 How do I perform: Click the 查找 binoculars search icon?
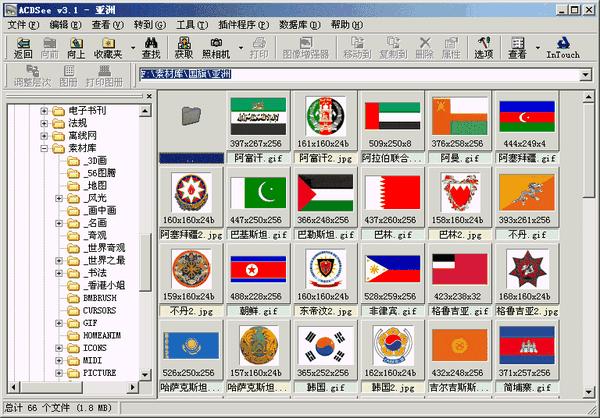pyautogui.click(x=152, y=46)
